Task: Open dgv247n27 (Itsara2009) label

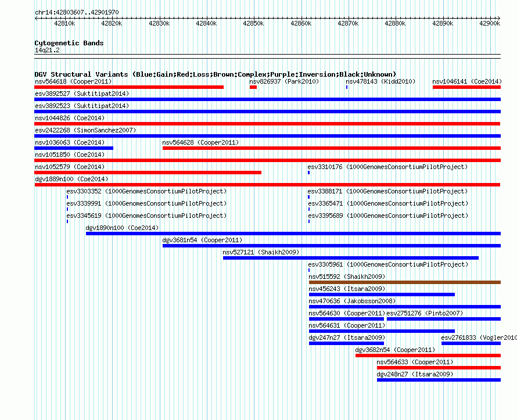Action: click(x=347, y=338)
